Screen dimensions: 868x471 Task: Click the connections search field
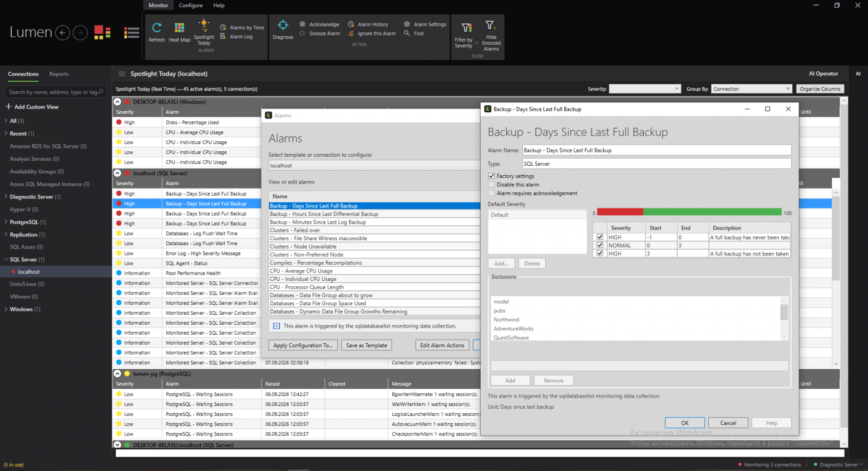(55, 92)
